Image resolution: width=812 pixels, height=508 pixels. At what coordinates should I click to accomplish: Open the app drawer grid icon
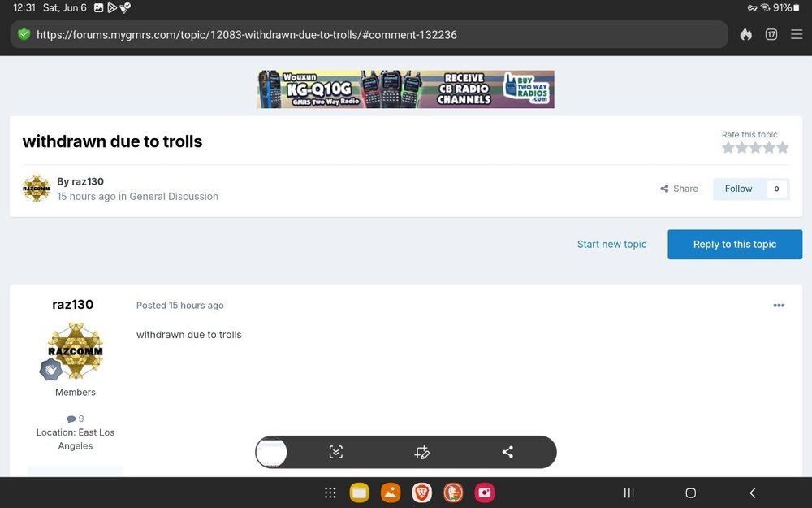330,493
